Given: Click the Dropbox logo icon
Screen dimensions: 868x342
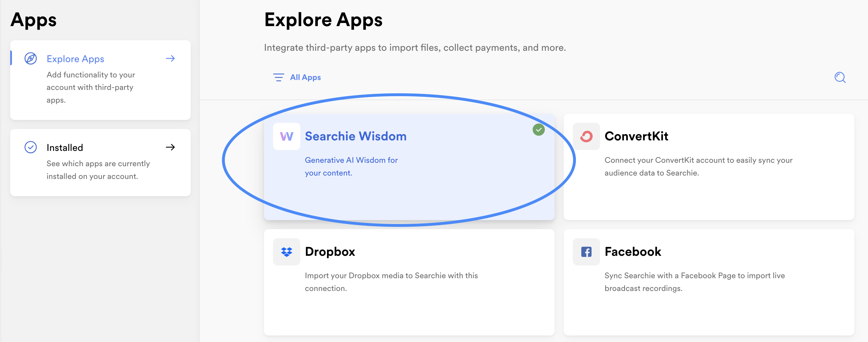Looking at the screenshot, I should tap(286, 252).
